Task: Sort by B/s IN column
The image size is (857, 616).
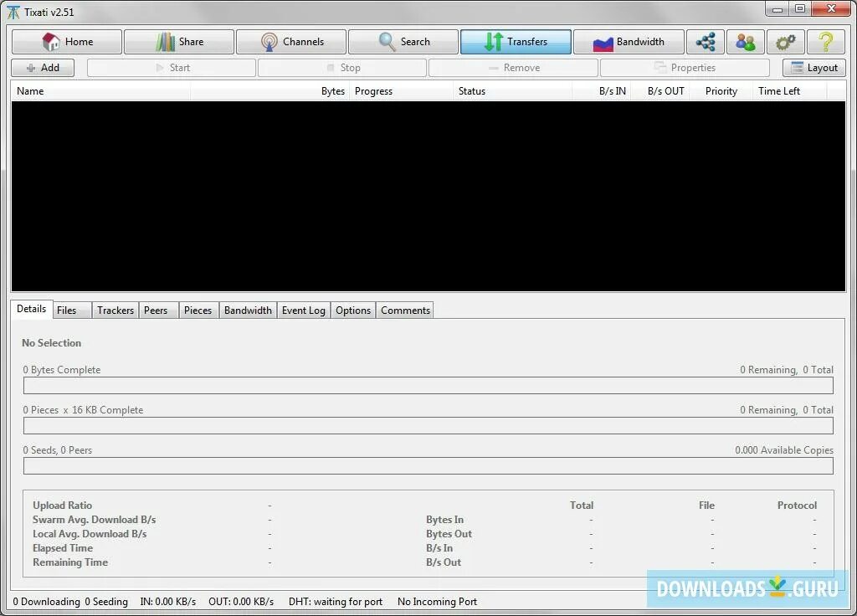Action: (x=601, y=91)
